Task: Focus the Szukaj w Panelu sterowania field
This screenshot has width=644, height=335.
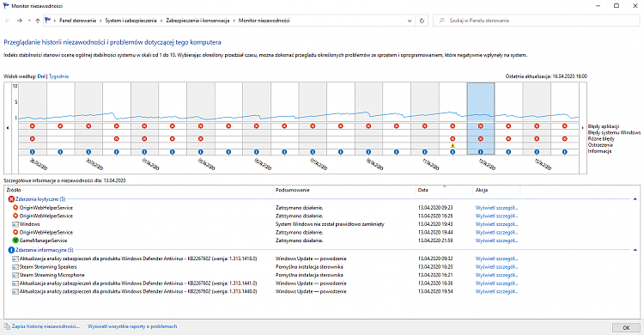Action: [x=536, y=21]
